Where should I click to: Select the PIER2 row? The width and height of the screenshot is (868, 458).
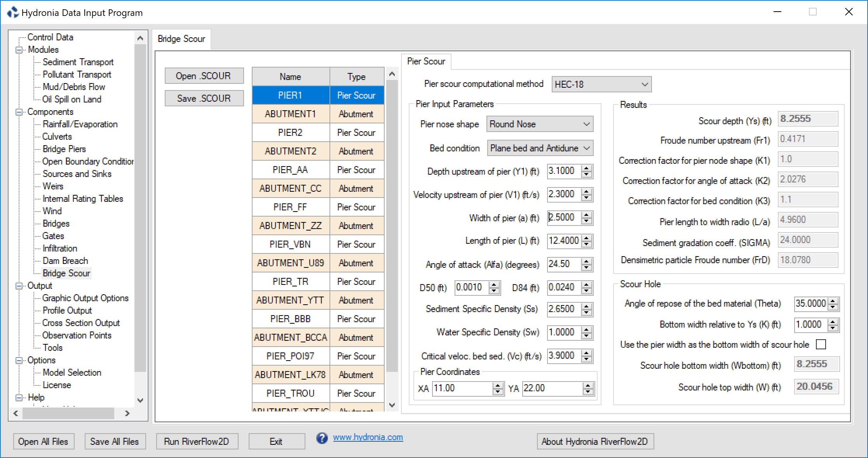tap(318, 133)
